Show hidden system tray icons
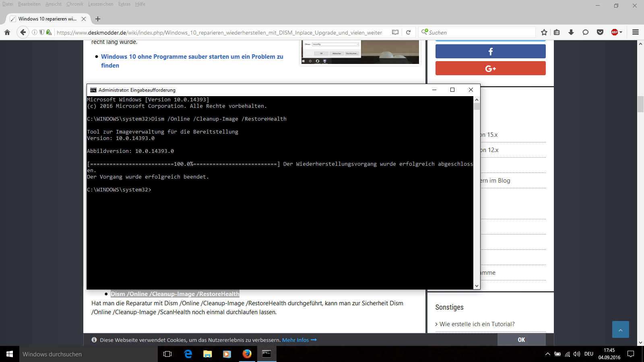Viewport: 644px width, 362px height. click(x=547, y=354)
